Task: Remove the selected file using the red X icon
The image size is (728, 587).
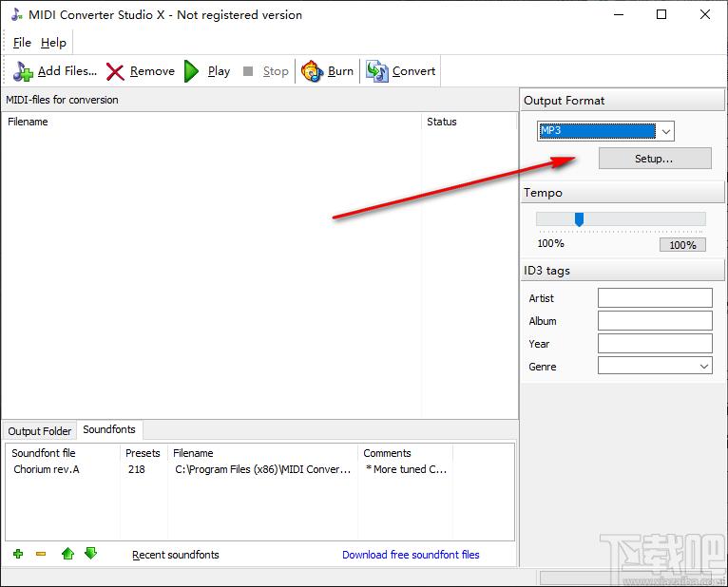Action: (115, 72)
